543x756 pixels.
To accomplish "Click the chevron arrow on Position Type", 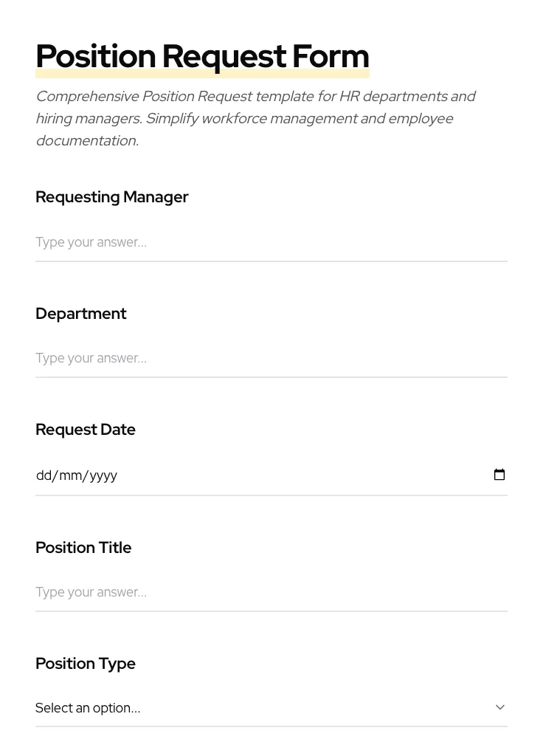I will coord(500,707).
